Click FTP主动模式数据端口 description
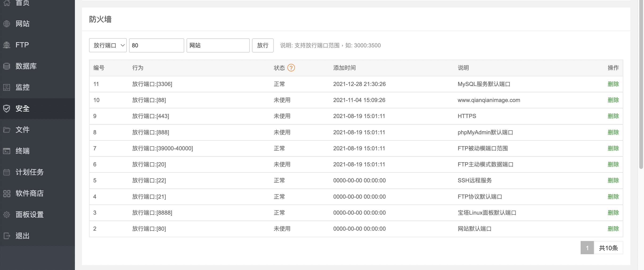The height and width of the screenshot is (270, 644). [x=485, y=164]
